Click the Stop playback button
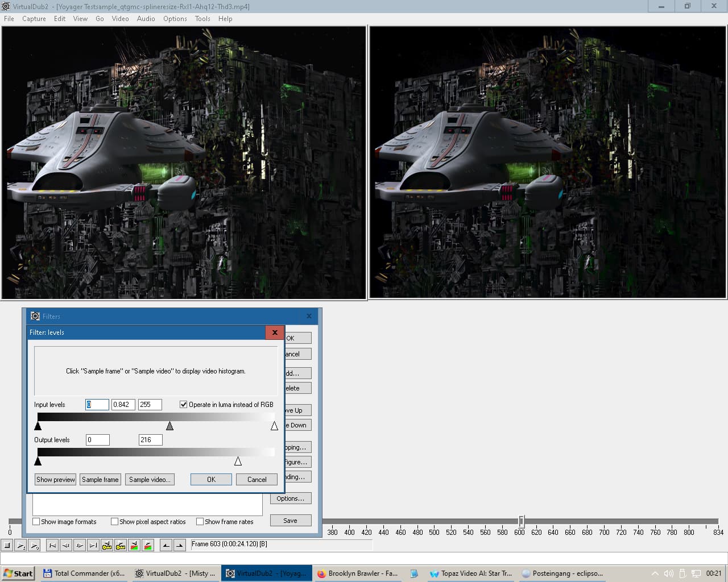This screenshot has height=582, width=728. (x=7, y=545)
